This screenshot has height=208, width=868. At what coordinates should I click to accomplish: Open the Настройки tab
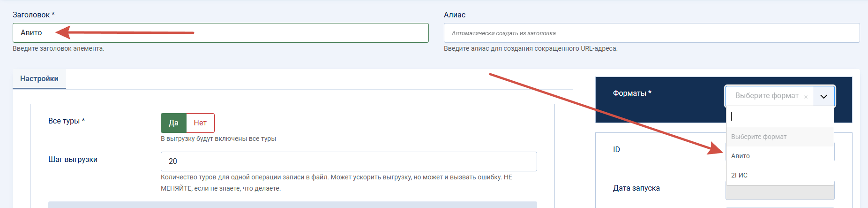pyautogui.click(x=39, y=79)
